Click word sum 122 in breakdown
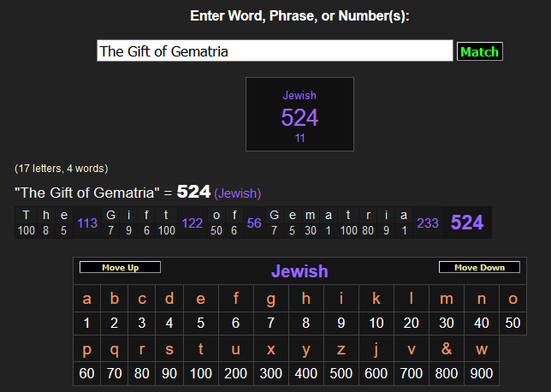The width and height of the screenshot is (551, 392). pos(192,223)
